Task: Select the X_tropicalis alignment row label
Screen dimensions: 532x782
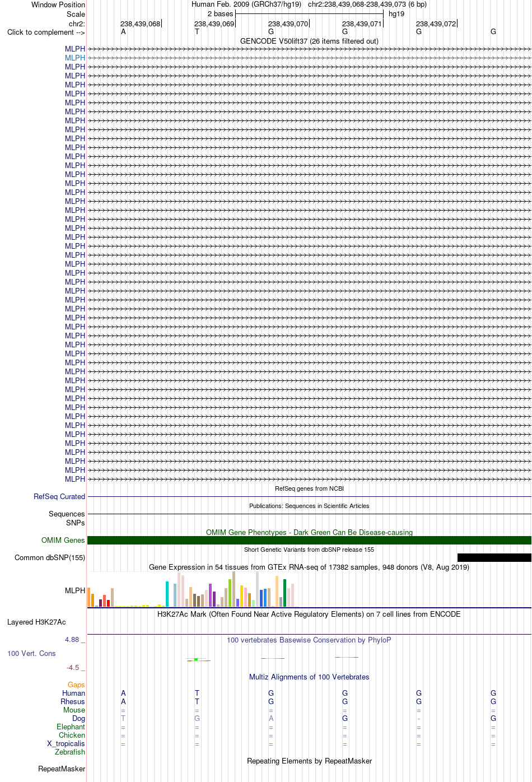Action: pyautogui.click(x=66, y=743)
